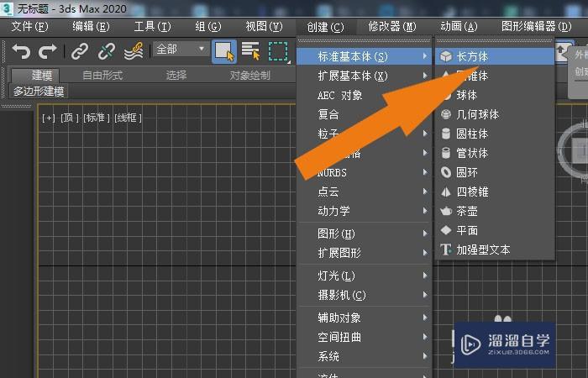Image resolution: width=588 pixels, height=378 pixels.
Task: Click the Undo arrow icon
Action: click(x=21, y=51)
